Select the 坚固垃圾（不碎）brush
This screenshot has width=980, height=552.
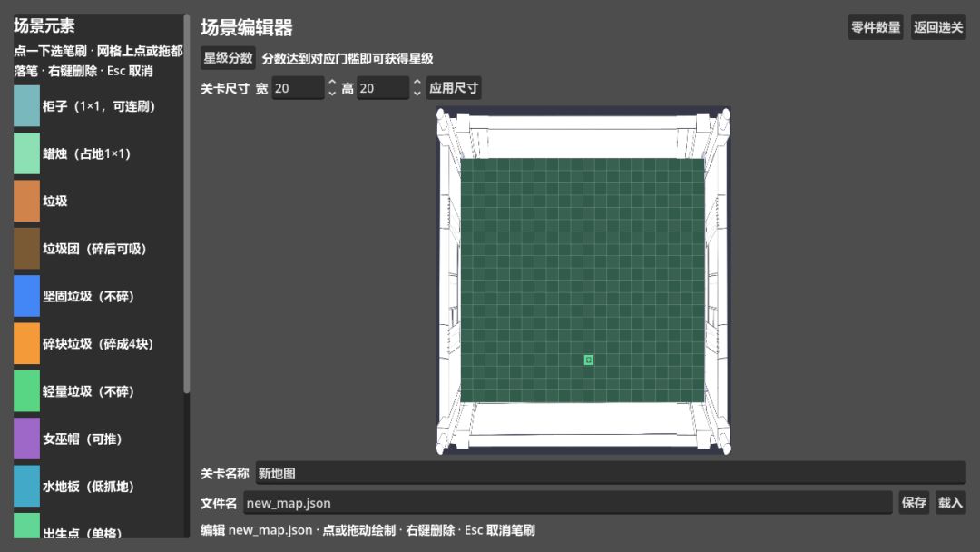98,296
